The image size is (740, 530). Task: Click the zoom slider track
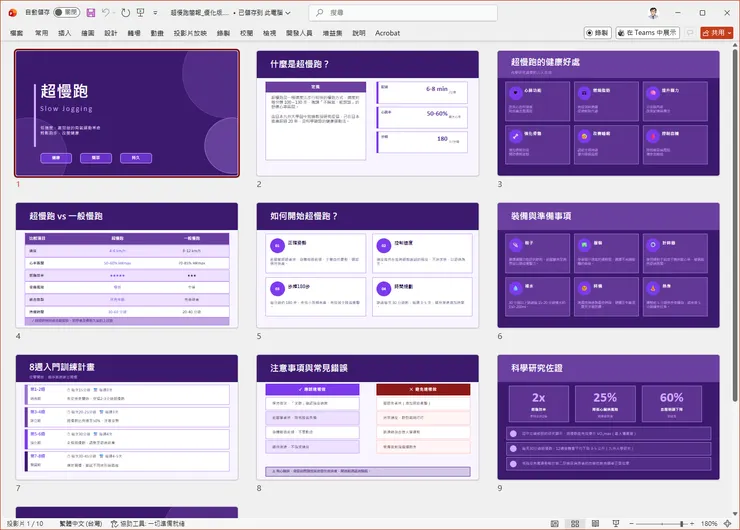(662, 523)
